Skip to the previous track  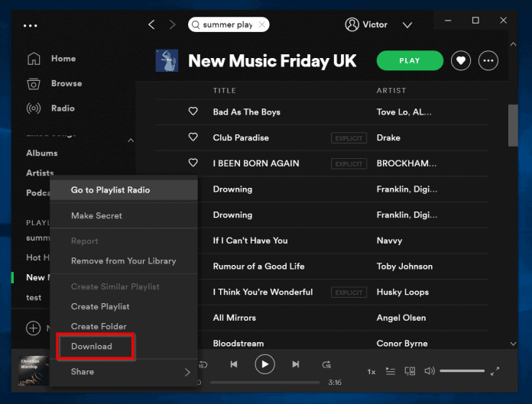234,364
